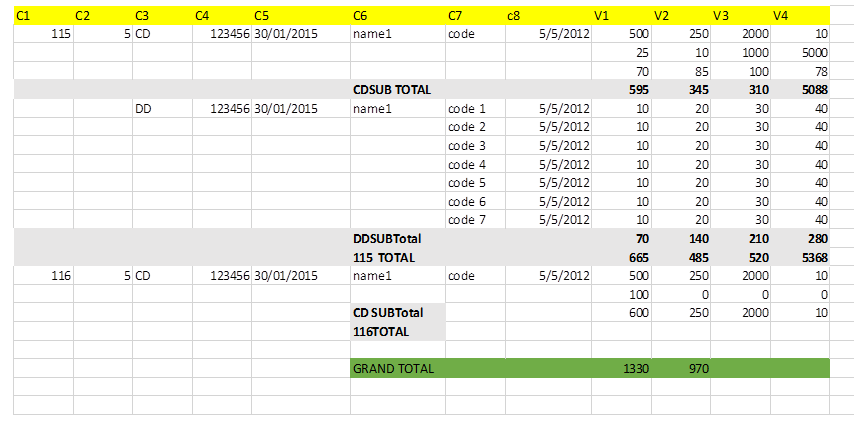Click the CDSUB TOTAL V4 value 5088

(800, 90)
